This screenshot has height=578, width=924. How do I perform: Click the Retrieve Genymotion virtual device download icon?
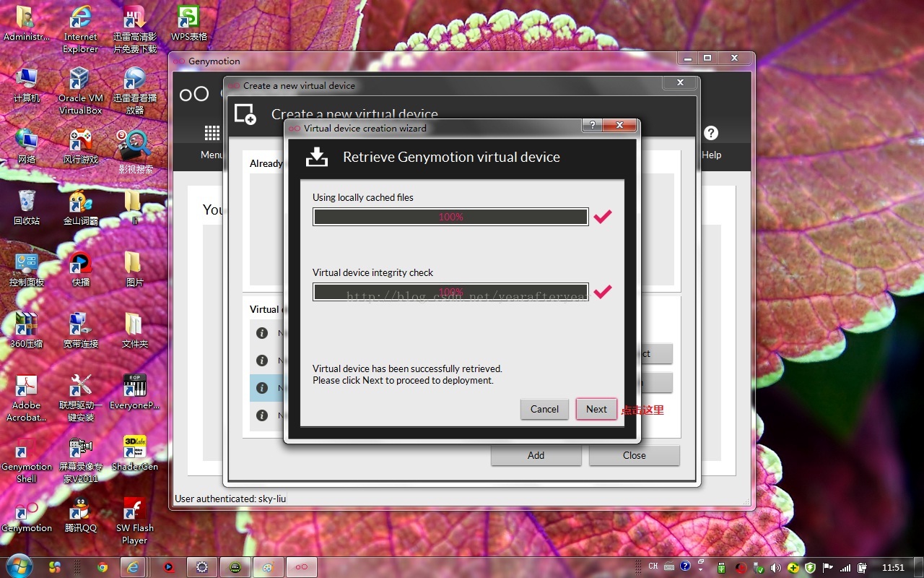tap(316, 157)
